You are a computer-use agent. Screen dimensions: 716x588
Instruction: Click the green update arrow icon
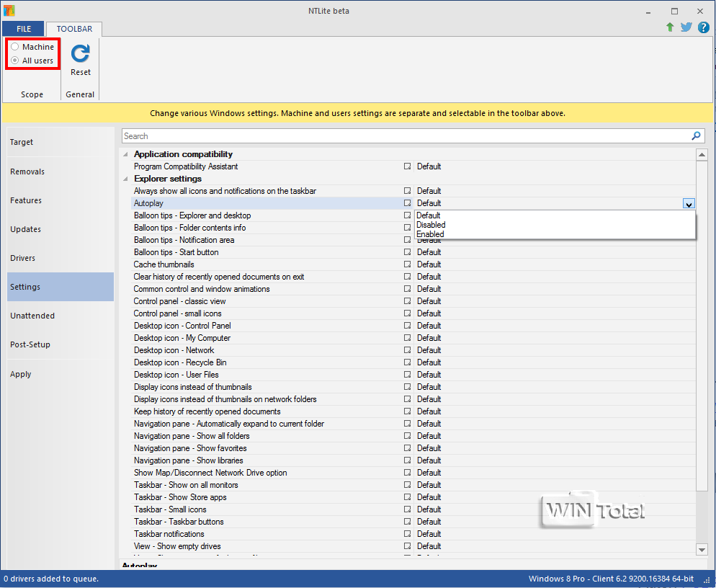tap(670, 27)
